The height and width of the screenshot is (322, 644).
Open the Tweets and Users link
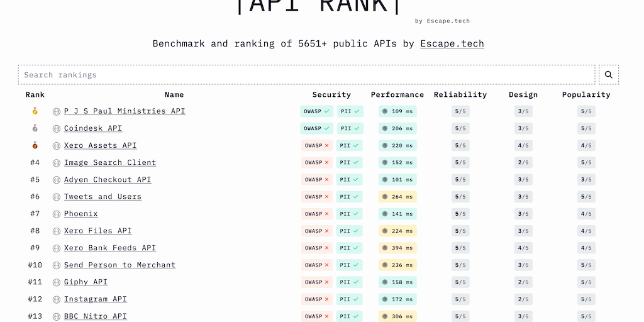[103, 197]
